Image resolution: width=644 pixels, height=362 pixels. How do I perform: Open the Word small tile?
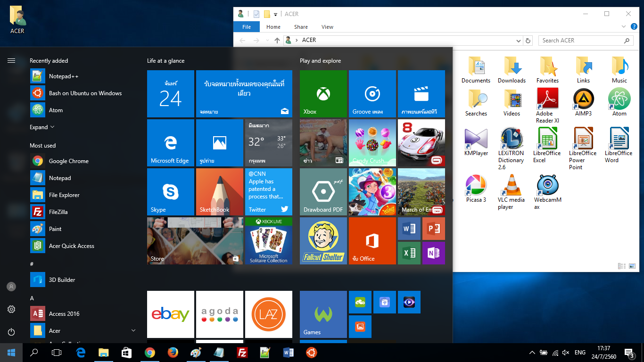[409, 229]
